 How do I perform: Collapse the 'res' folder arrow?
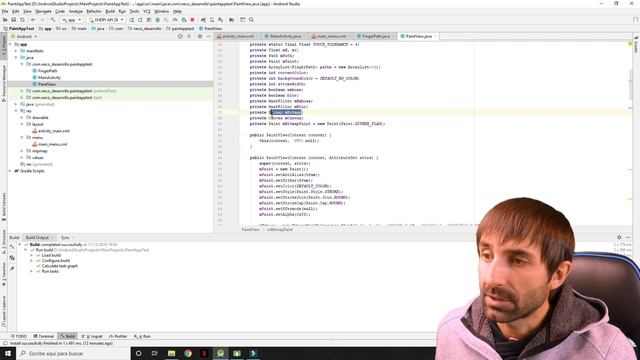pos(16,111)
